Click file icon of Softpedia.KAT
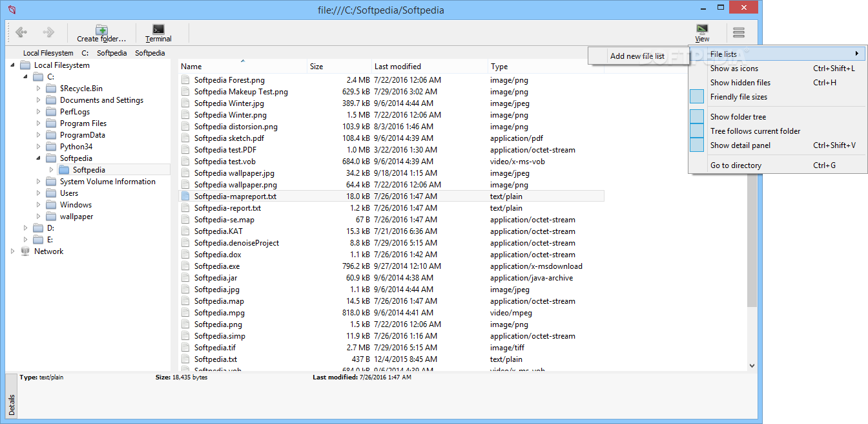Viewport: 868px width, 424px height. pyautogui.click(x=186, y=231)
